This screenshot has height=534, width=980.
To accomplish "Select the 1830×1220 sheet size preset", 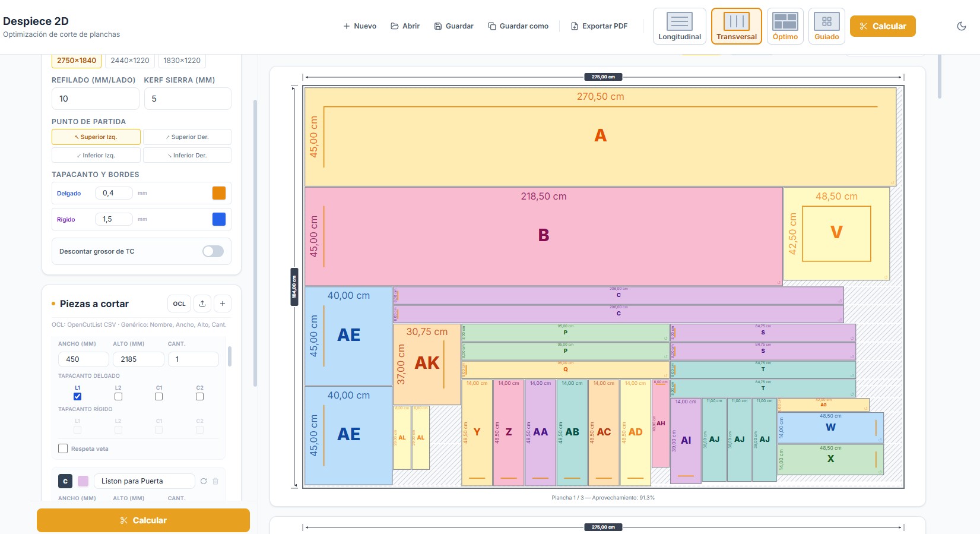I will (182, 61).
